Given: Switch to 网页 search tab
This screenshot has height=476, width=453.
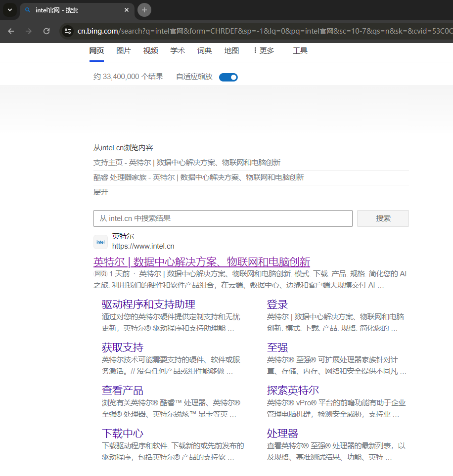Looking at the screenshot, I should 96,51.
